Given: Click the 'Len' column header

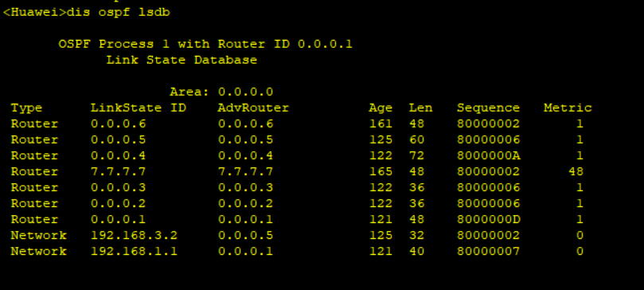Looking at the screenshot, I should pyautogui.click(x=420, y=108).
